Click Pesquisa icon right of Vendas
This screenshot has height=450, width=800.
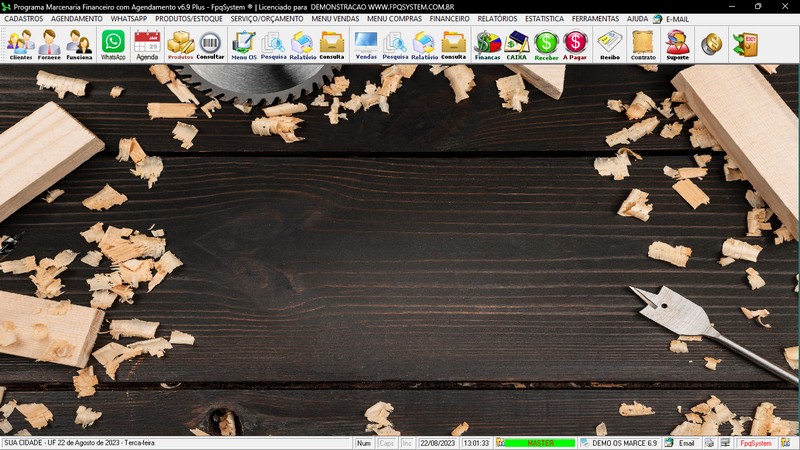[395, 45]
